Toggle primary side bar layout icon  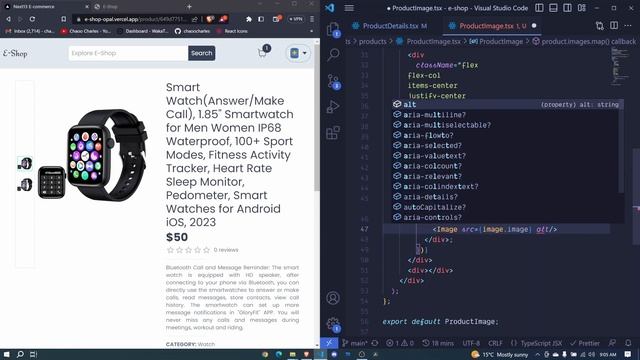[x=539, y=8]
